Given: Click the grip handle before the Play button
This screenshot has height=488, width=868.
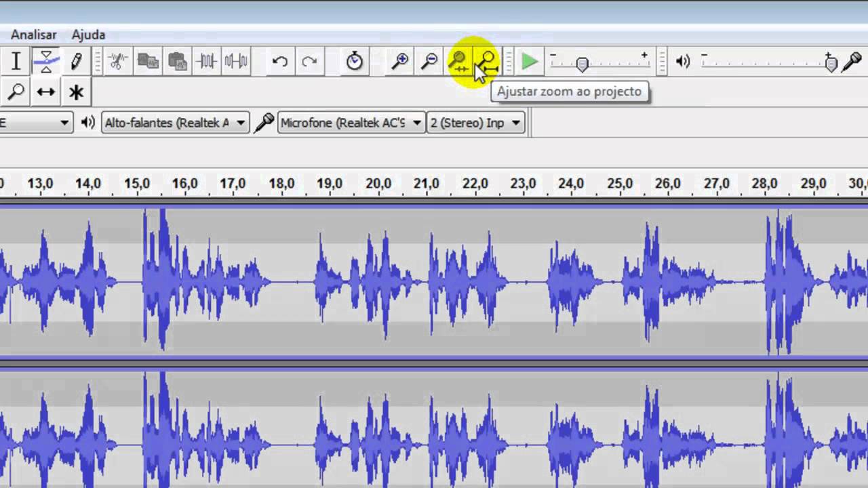Looking at the screenshot, I should (x=509, y=62).
